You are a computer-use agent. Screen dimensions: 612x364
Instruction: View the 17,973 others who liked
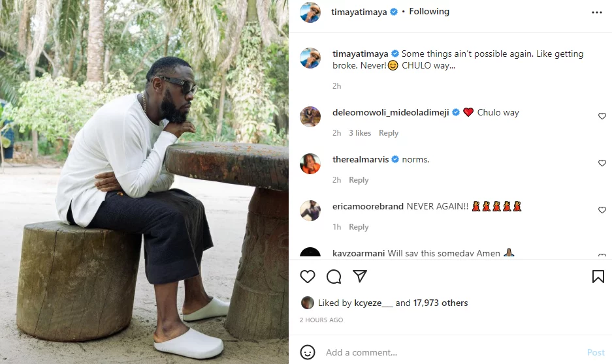click(x=440, y=303)
